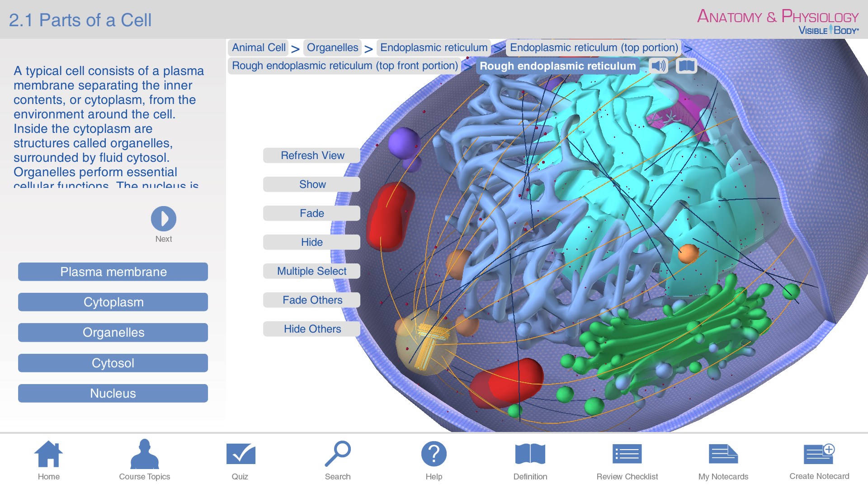Open Help question mark icon
The image size is (868, 488).
pos(434,454)
